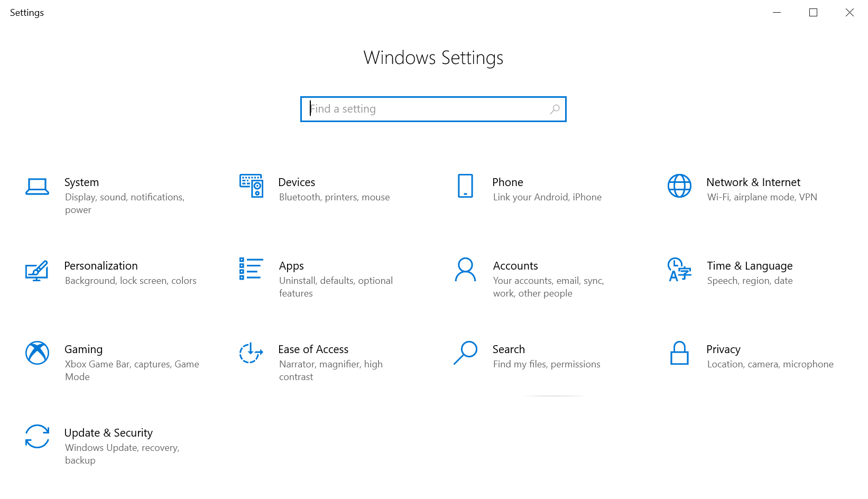Open Ease of Access settings
The height and width of the screenshot is (499, 868).
coord(313,349)
